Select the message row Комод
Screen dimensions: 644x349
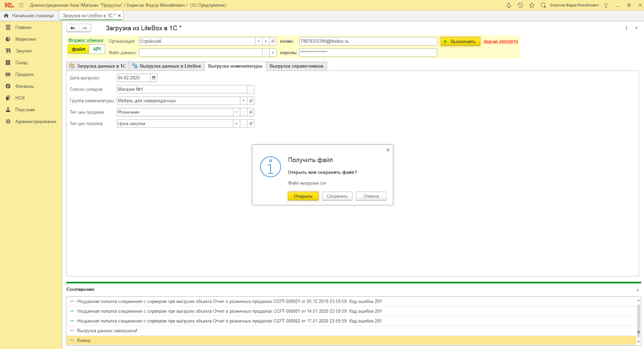[351, 341]
